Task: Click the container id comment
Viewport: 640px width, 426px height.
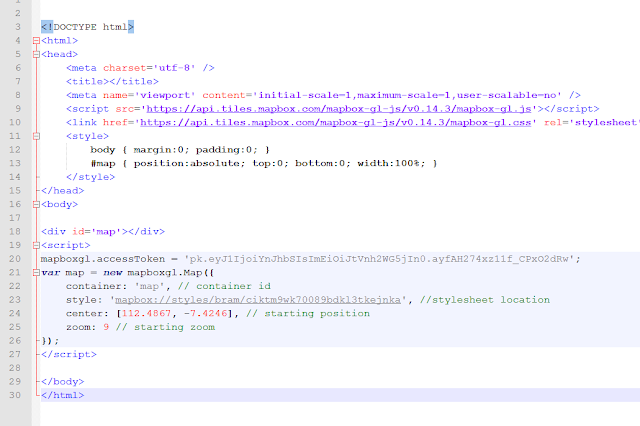Action: (x=224, y=286)
